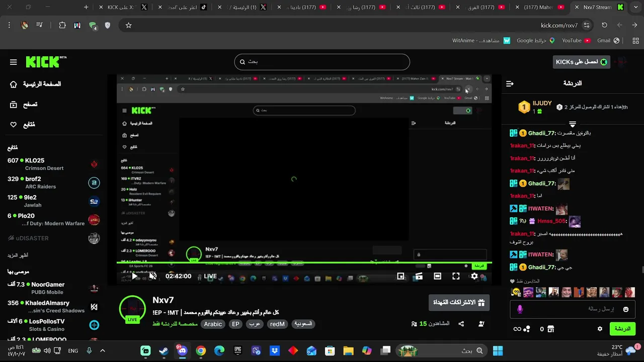Viewport: 644px width, 362px height.
Task: Expand the pinned gift leaderboard chevron
Action: point(573,123)
